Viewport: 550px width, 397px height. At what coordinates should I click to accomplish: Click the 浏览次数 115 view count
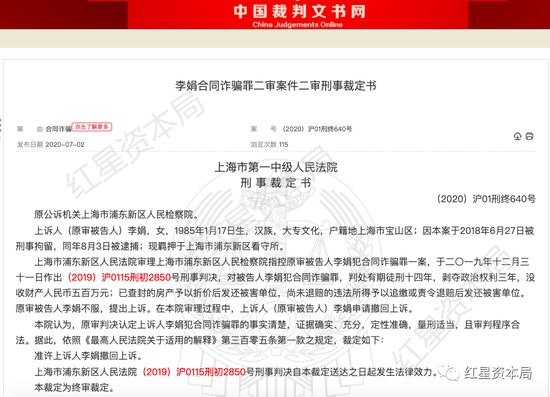[269, 144]
